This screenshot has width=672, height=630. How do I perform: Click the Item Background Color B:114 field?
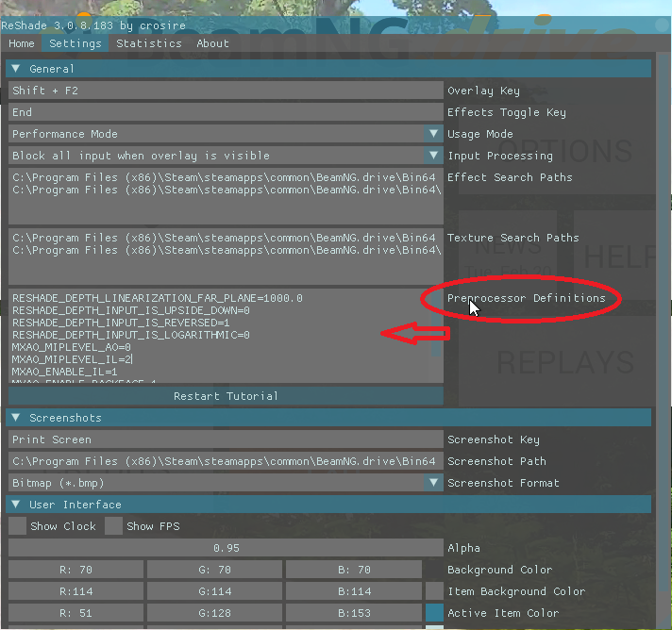pyautogui.click(x=354, y=591)
